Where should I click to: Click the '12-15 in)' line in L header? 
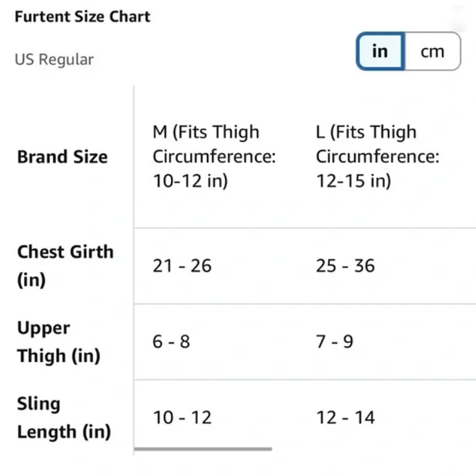353,181
